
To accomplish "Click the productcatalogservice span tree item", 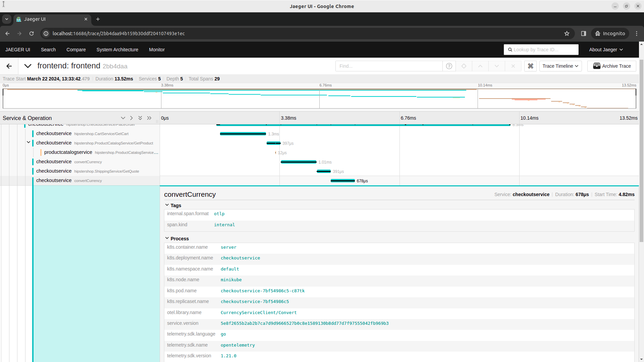I will click(x=68, y=152).
